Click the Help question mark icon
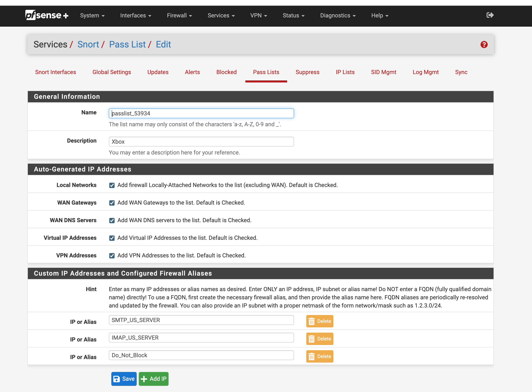532x392 pixels. click(484, 44)
